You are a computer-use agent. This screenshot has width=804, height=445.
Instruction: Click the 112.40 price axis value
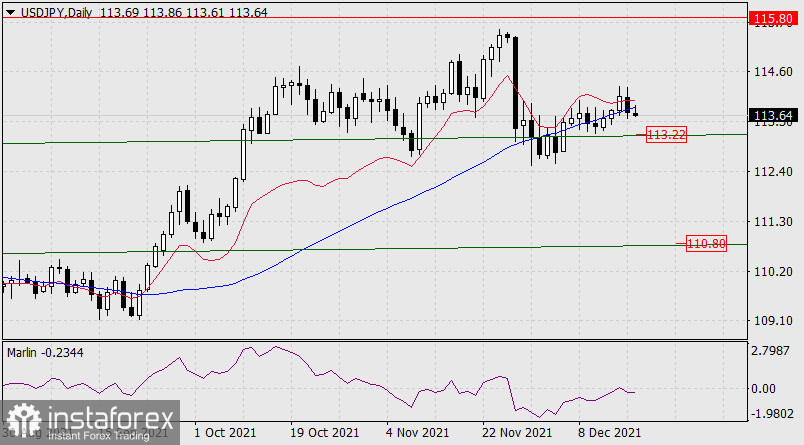773,172
